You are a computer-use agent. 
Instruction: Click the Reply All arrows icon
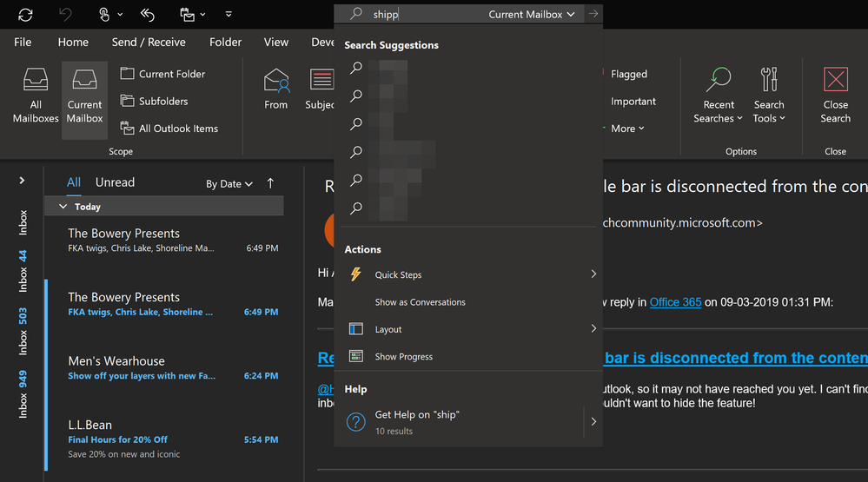pyautogui.click(x=147, y=15)
